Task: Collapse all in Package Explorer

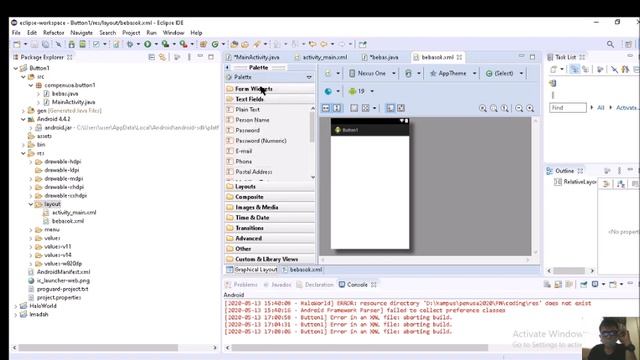Action: (151, 57)
